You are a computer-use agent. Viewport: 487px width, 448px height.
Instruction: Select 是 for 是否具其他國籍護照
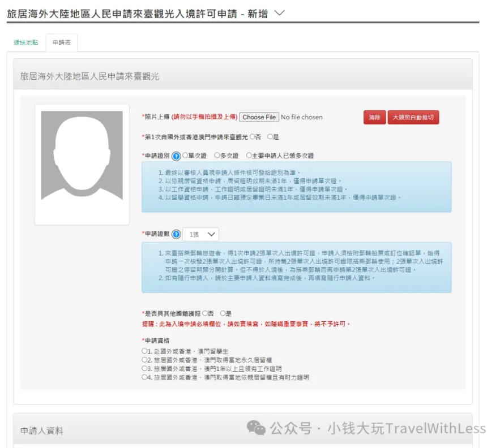pyautogui.click(x=223, y=313)
